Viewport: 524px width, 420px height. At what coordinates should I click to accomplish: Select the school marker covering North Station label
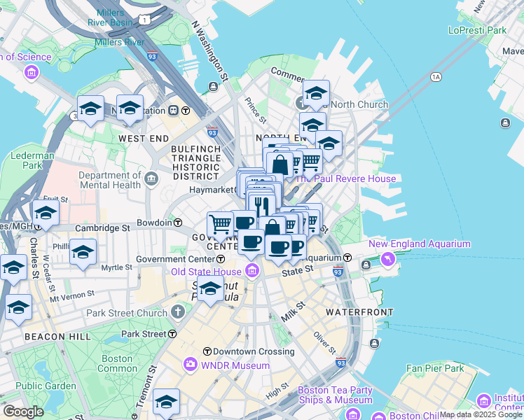(130, 109)
